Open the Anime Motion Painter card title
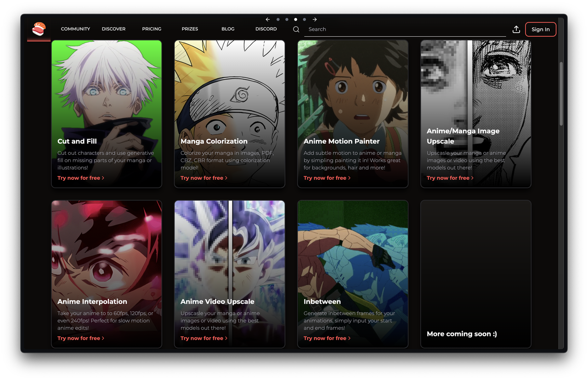The height and width of the screenshot is (380, 588). point(342,142)
